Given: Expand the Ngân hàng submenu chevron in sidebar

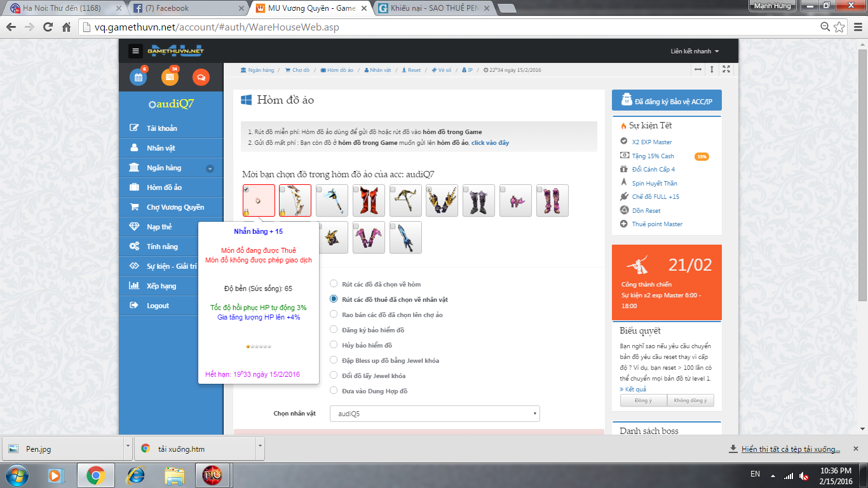Looking at the screenshot, I should [210, 168].
